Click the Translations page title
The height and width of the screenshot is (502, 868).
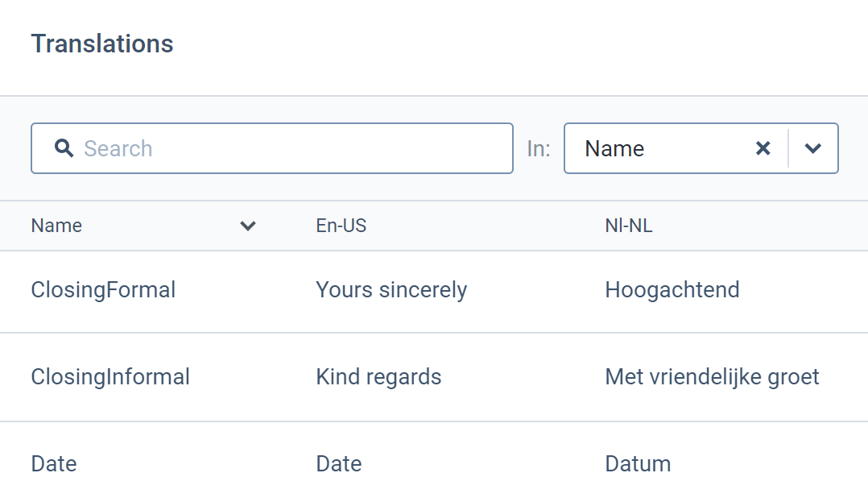coord(101,44)
